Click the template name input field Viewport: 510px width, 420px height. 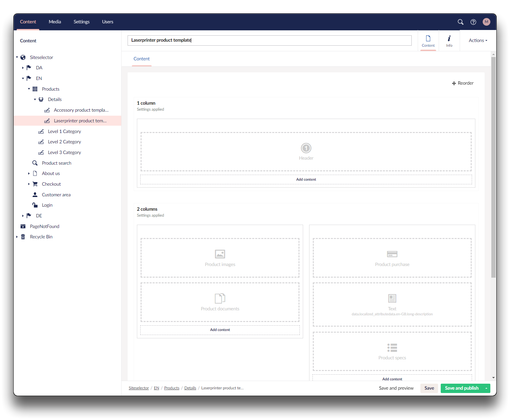[269, 40]
